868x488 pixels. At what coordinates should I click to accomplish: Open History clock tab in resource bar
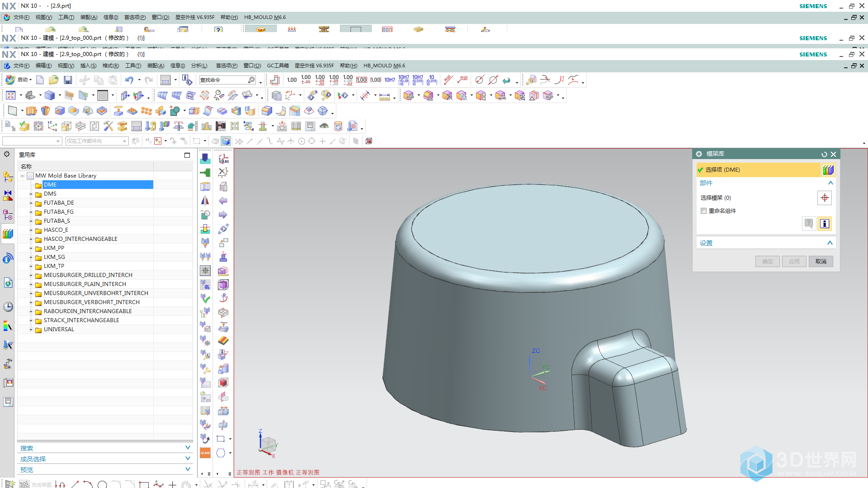(8, 307)
